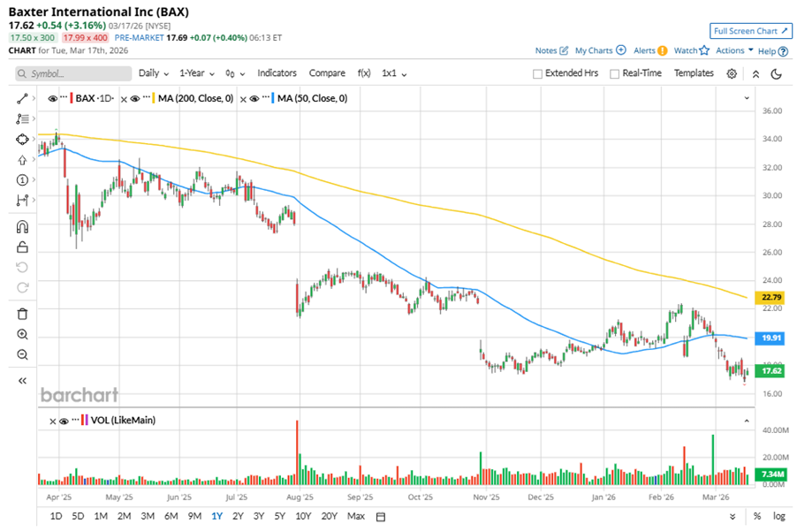Select the 10Y range button
The height and width of the screenshot is (532, 797).
click(x=303, y=516)
